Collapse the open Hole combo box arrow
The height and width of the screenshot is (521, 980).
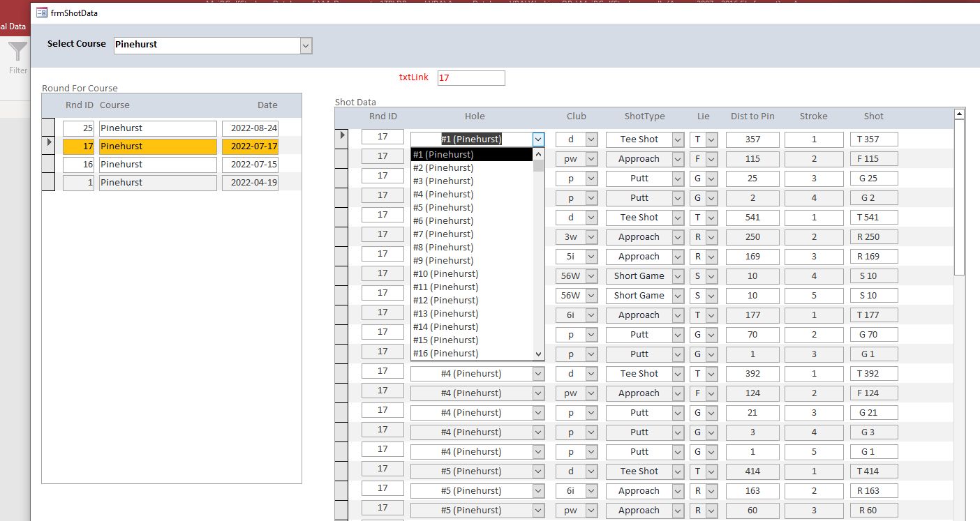point(538,139)
